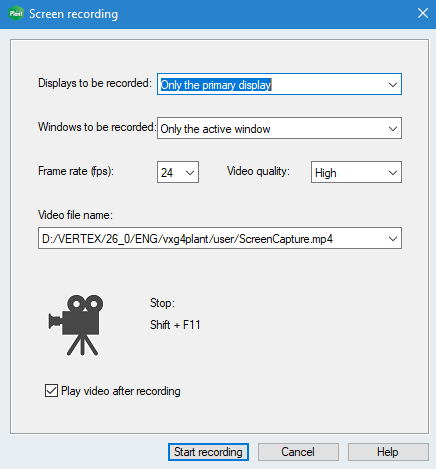This screenshot has height=469, width=436.
Task: Open the Windows to be recorded dropdown arrow
Action: click(x=393, y=129)
